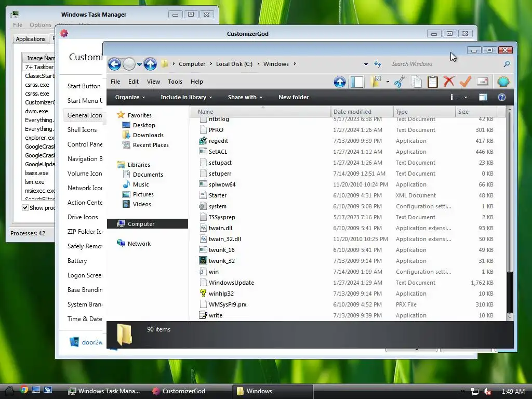
Task: Expand the arrow after Computer breadcrumb
Action: coord(211,64)
